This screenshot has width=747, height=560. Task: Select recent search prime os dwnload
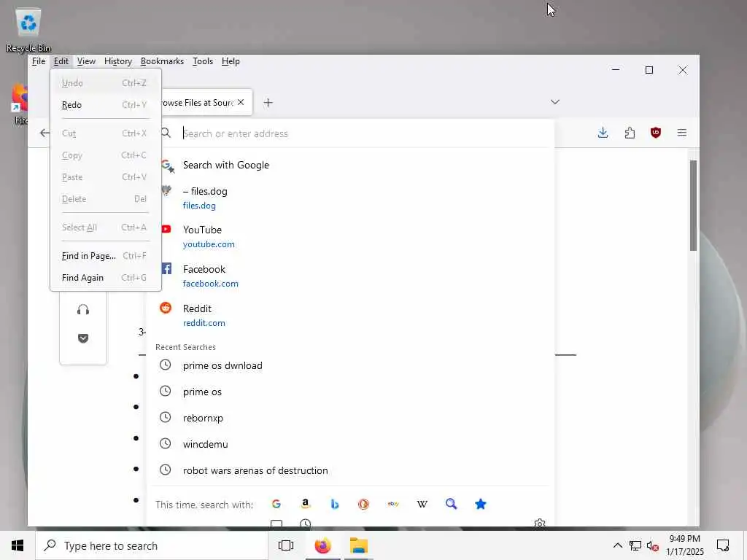coord(352,366)
